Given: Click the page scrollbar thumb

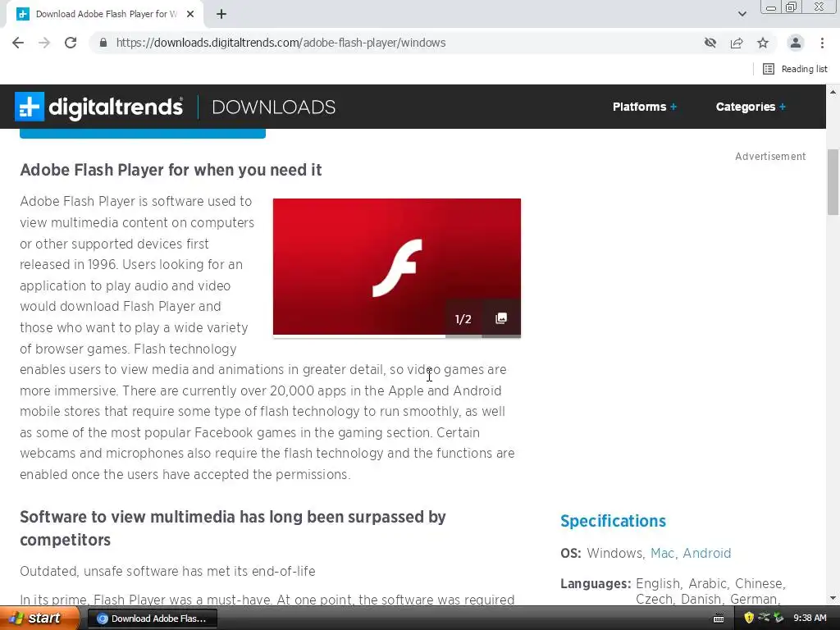Looking at the screenshot, I should point(833,182).
